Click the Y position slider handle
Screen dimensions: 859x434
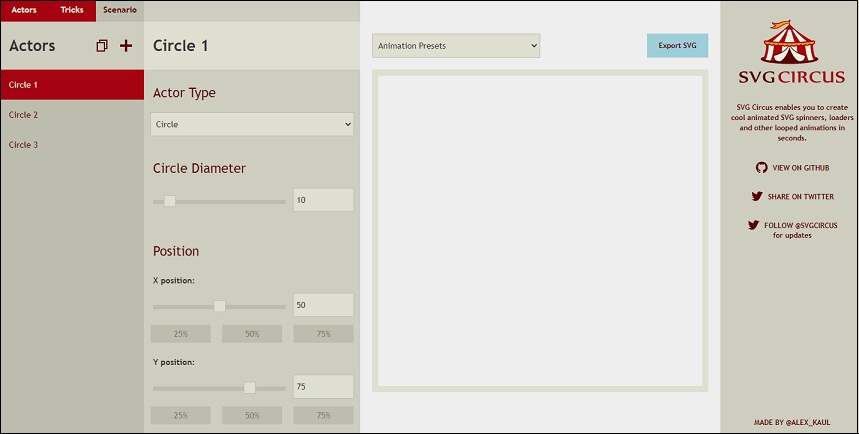(250, 387)
